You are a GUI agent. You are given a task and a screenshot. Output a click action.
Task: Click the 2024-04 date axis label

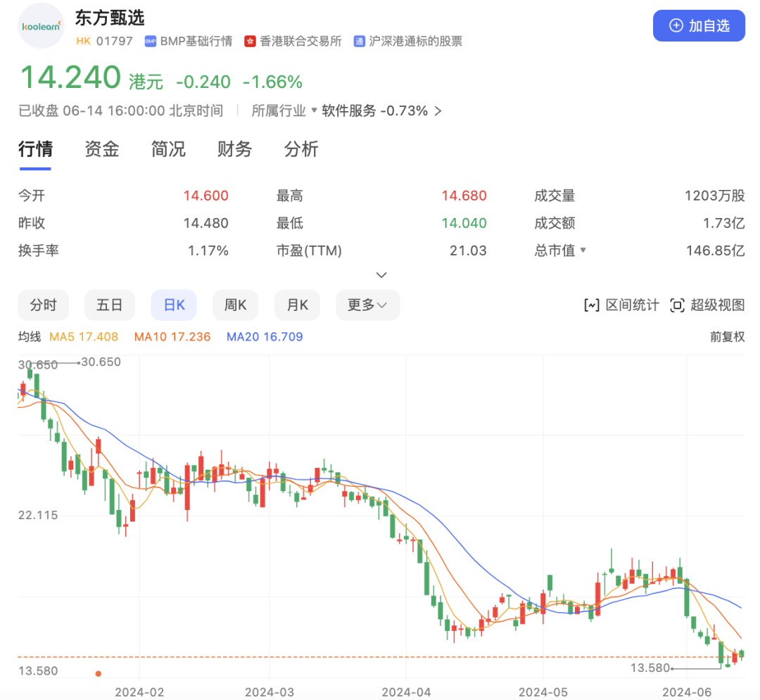406,692
